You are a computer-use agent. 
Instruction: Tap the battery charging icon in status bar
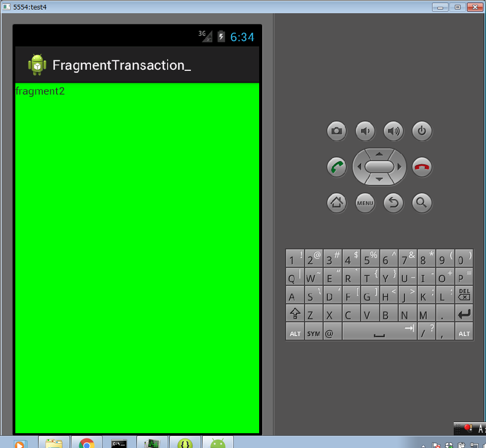[x=221, y=36]
